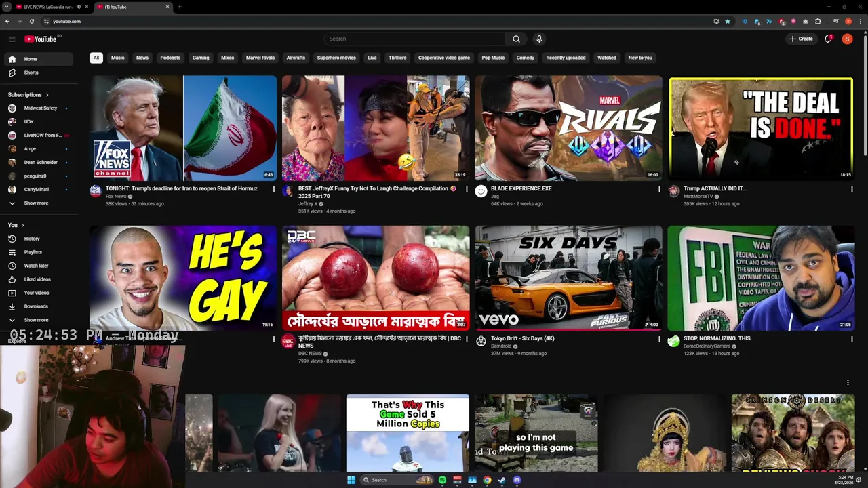Click the Create button
Image resolution: width=868 pixels, height=488 pixels.
pyautogui.click(x=801, y=39)
